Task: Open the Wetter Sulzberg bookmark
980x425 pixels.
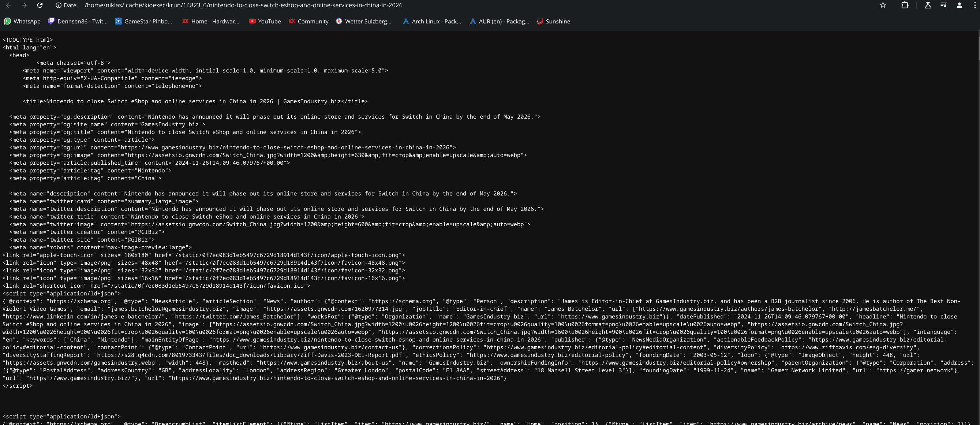Action: pos(364,21)
